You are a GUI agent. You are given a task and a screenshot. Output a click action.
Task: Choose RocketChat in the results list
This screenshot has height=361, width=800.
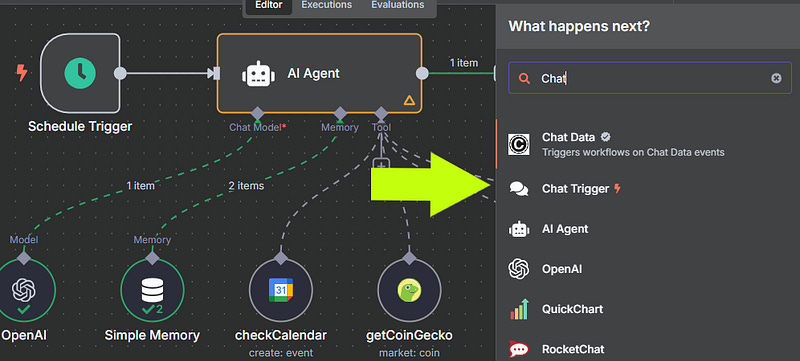648,349
